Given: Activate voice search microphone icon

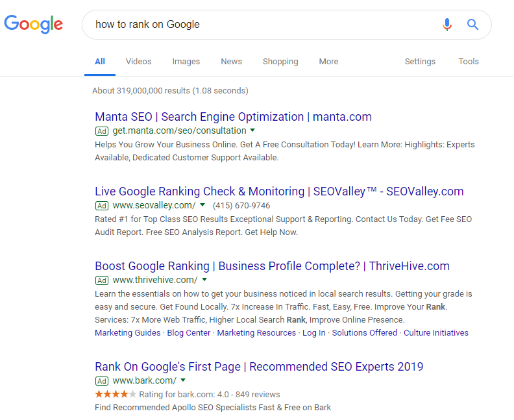Looking at the screenshot, I should (x=447, y=25).
